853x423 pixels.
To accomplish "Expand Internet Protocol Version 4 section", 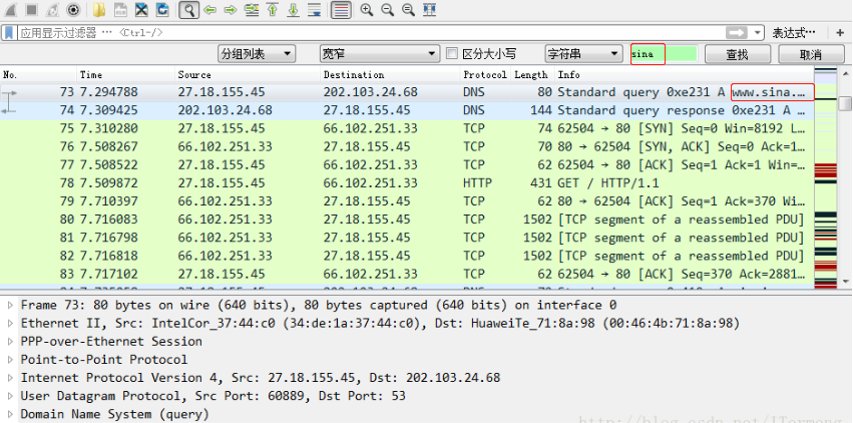I will (x=10, y=378).
